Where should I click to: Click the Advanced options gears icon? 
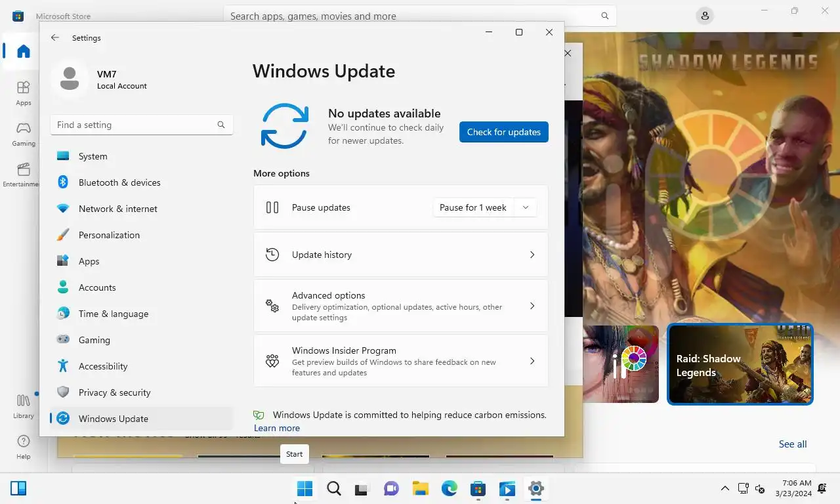tap(272, 306)
